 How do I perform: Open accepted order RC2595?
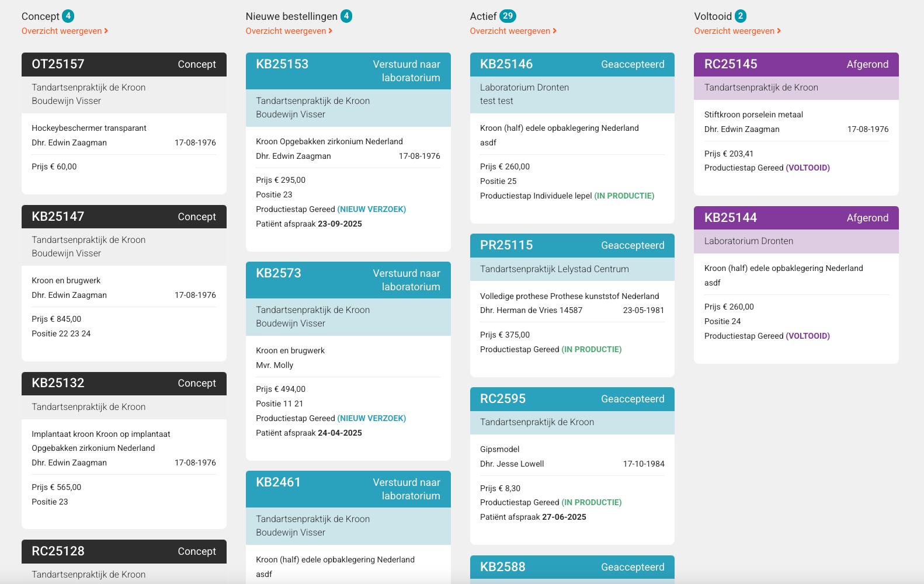click(x=572, y=399)
